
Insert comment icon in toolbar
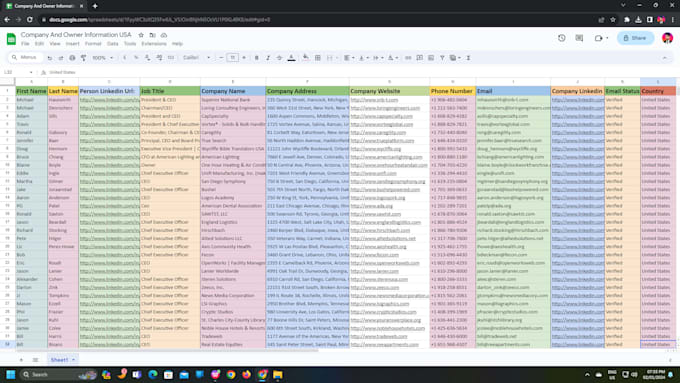coord(419,58)
